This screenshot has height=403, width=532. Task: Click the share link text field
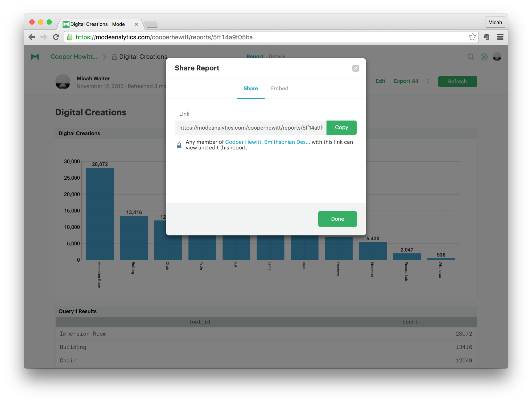click(x=251, y=128)
